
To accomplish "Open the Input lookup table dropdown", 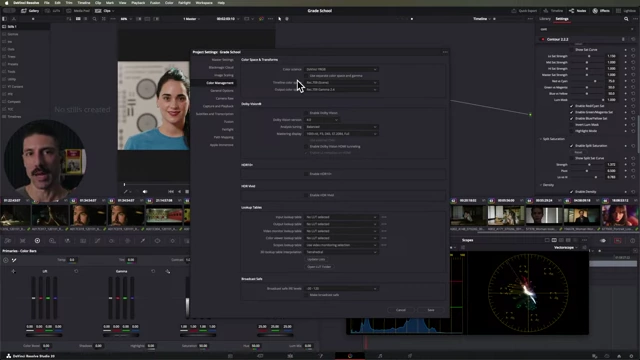I will coord(341,217).
